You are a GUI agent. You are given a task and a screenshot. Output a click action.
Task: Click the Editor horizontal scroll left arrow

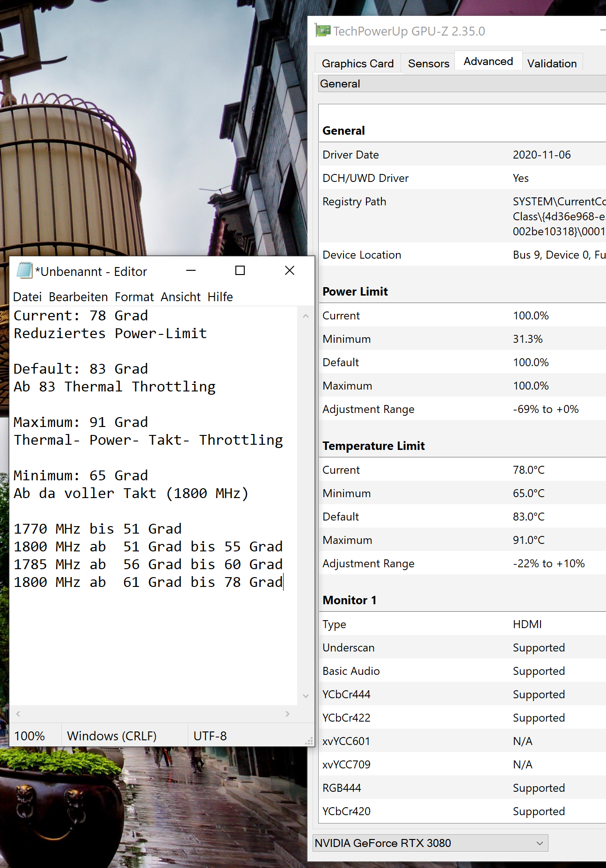(18, 714)
